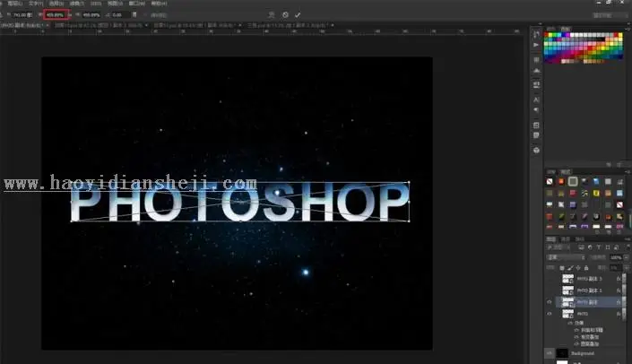Viewport: 632px width, 364px height.
Task: Switch to the third document tab
Action: tap(195, 25)
